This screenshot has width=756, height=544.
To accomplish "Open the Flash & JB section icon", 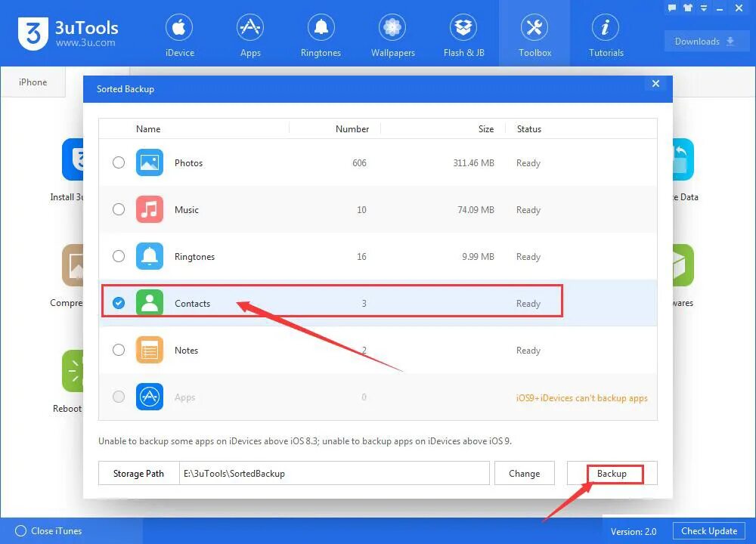I will coord(463,27).
